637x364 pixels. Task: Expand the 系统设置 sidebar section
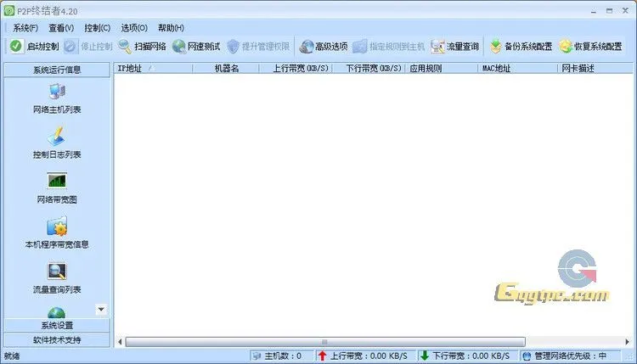pyautogui.click(x=57, y=326)
